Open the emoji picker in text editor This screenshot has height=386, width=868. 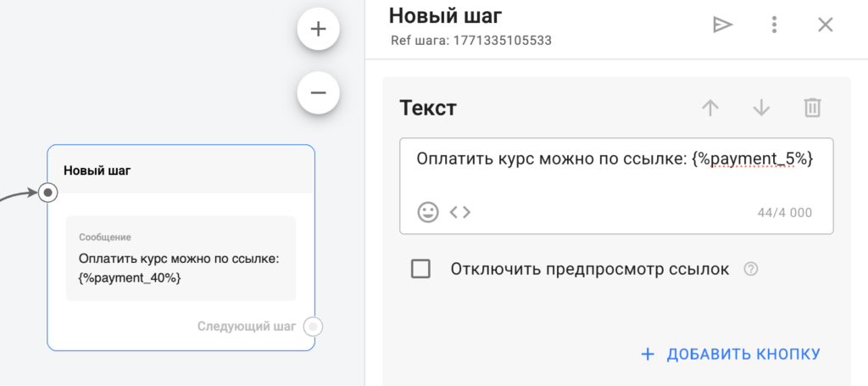[428, 212]
